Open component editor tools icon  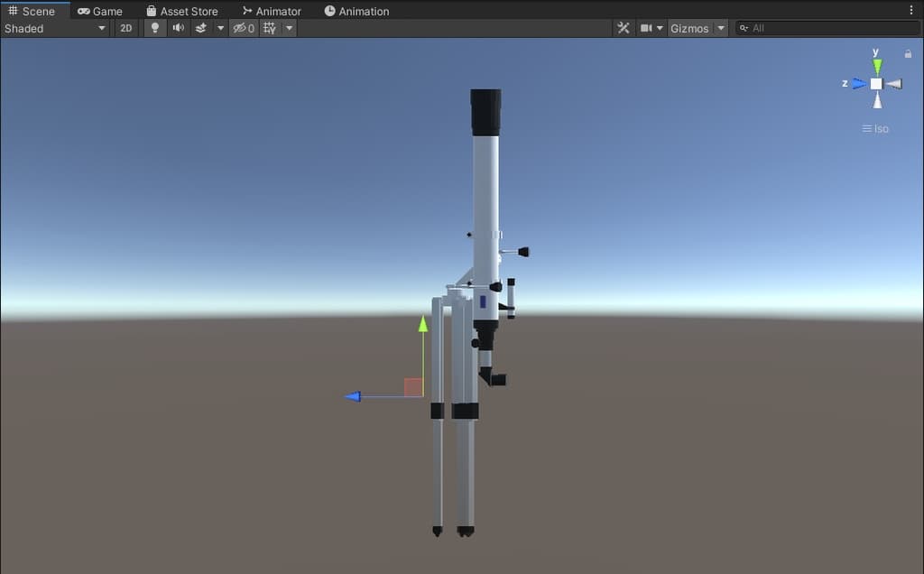pos(624,28)
